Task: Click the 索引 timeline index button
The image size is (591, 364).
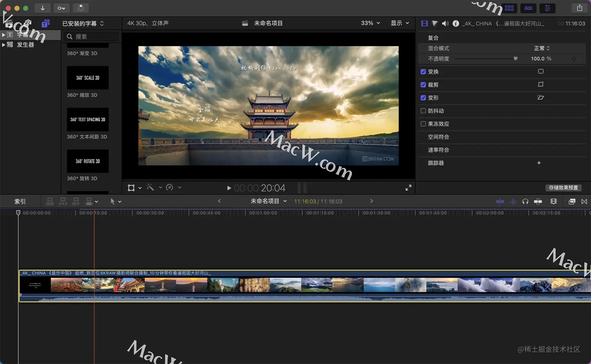Action: point(20,202)
